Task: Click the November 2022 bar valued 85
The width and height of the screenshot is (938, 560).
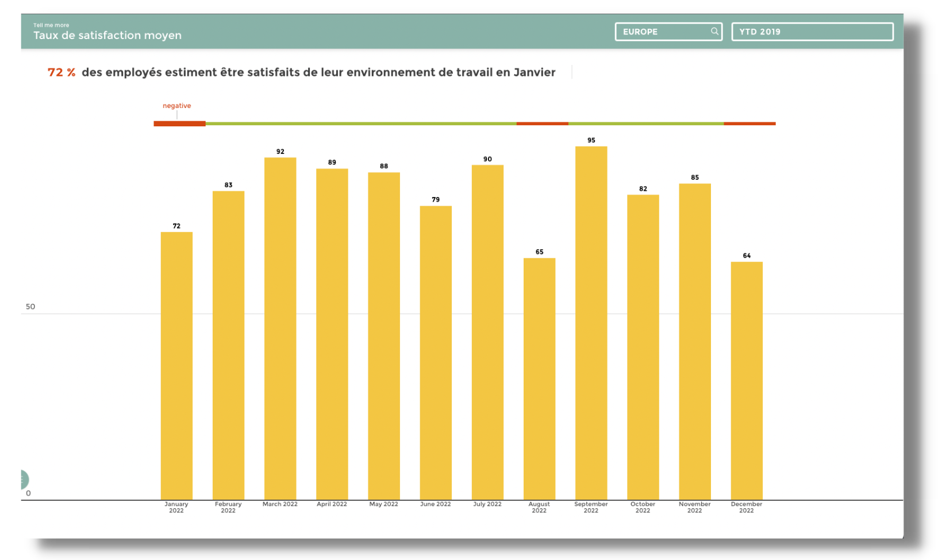Action: click(x=694, y=341)
